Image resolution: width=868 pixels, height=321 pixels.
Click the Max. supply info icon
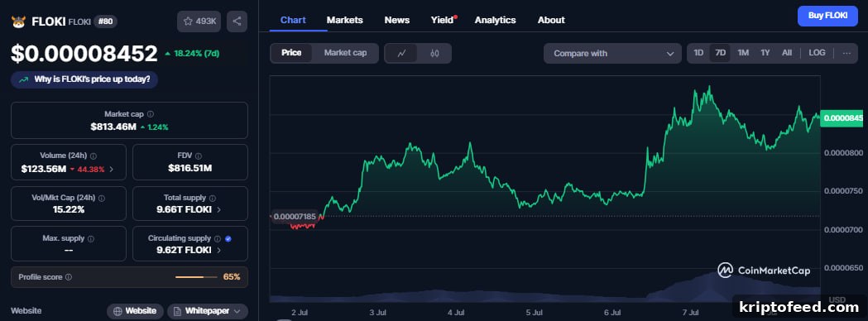click(x=91, y=238)
